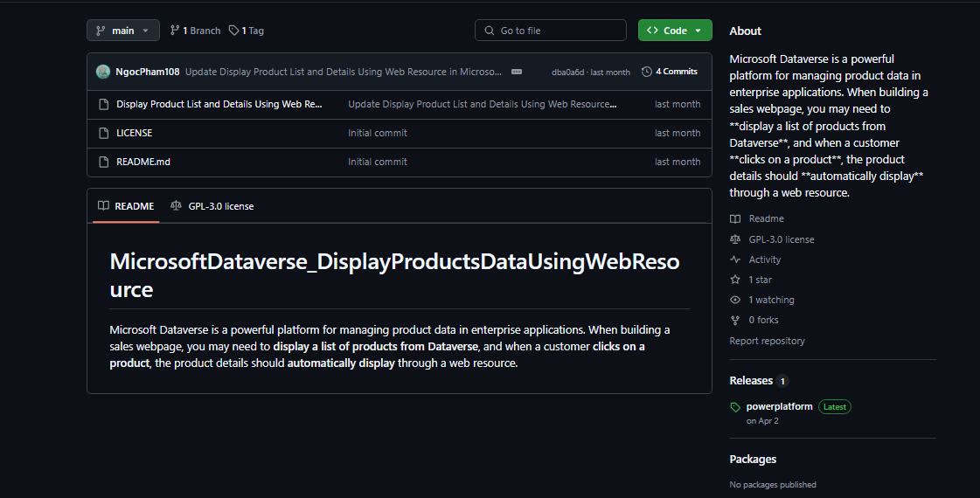Click last month timestamp in LICENSE row
The height and width of the screenshot is (498, 980).
678,133
